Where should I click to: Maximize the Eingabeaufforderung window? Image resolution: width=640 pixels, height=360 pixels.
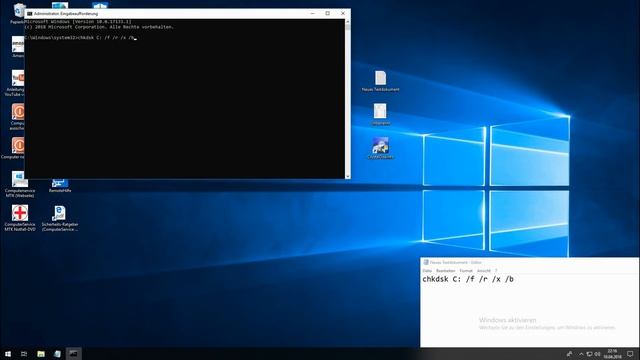point(328,13)
